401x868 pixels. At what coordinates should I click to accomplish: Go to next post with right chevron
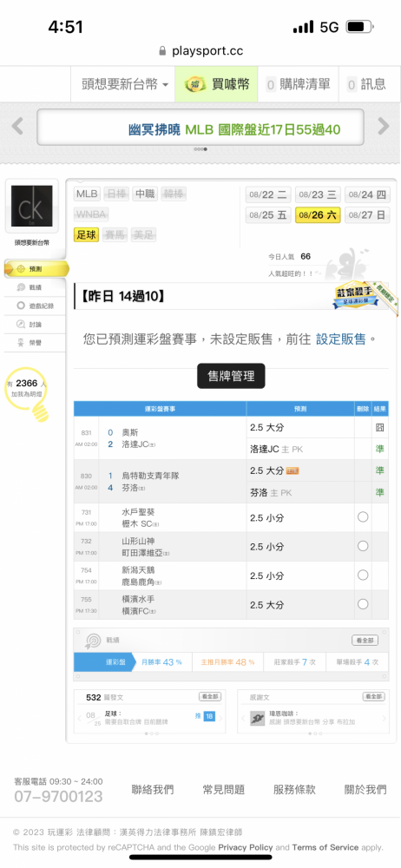click(220, 719)
